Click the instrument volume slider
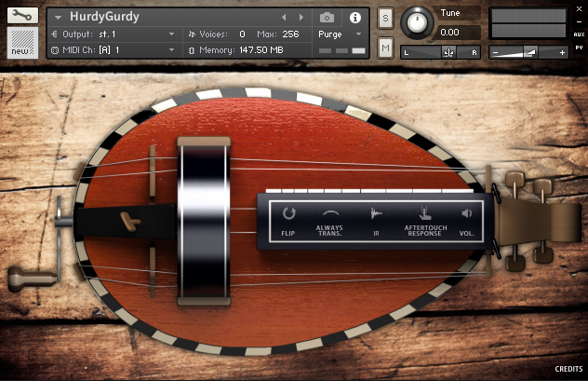The height and width of the screenshot is (381, 588). 528,52
